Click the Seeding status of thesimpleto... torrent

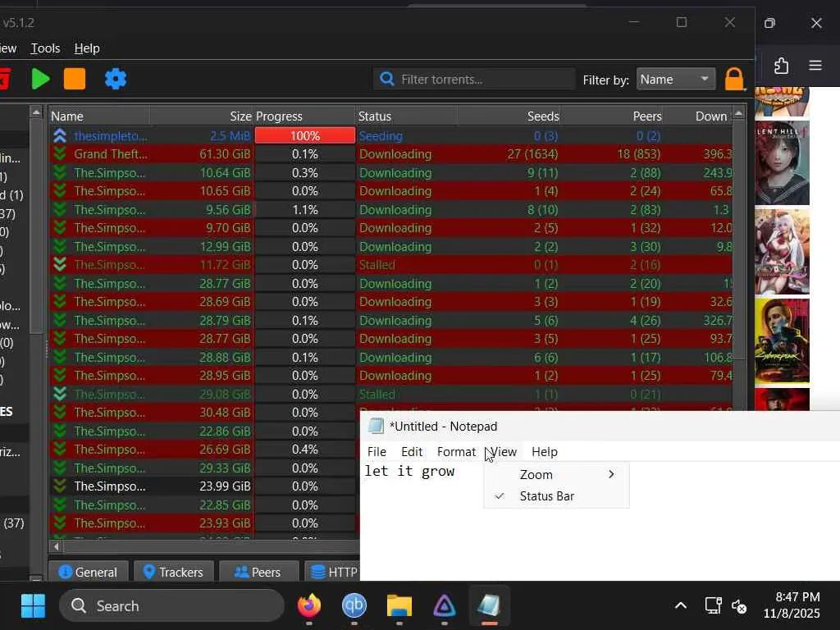[x=381, y=135]
